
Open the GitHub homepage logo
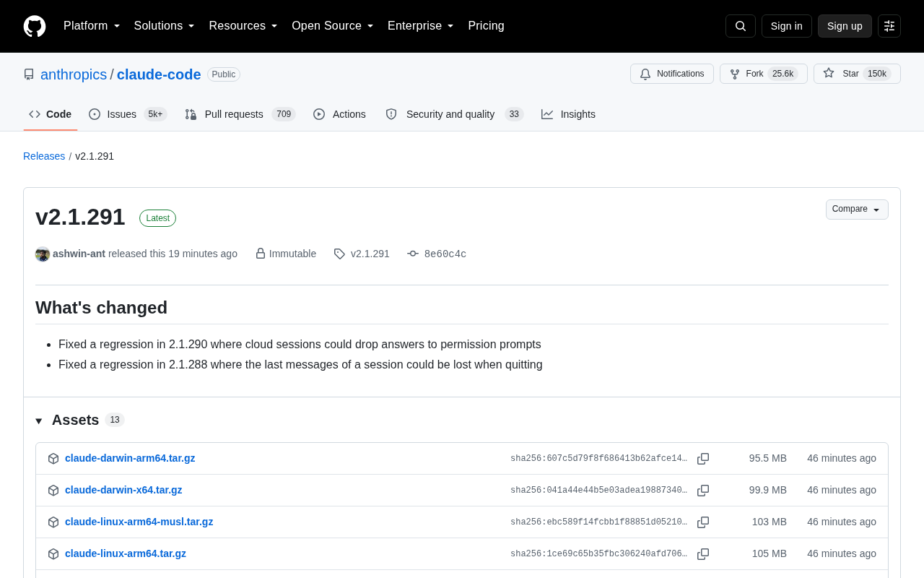click(35, 26)
